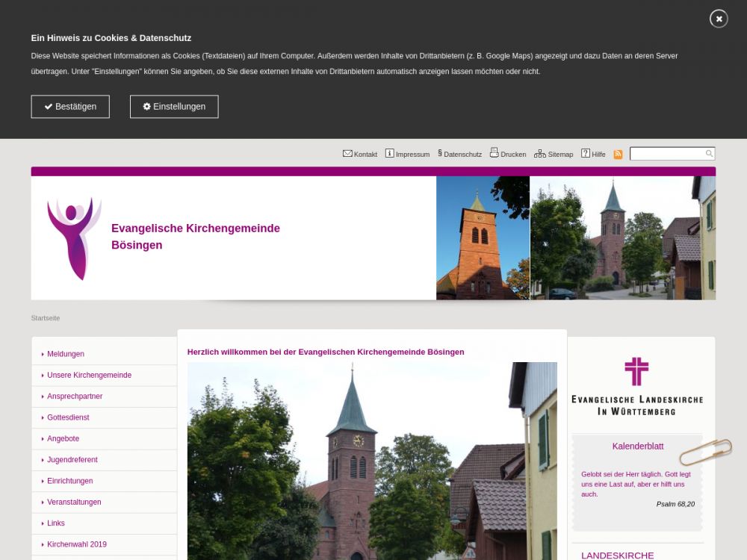Click the search magnifier icon
Screen dimensions: 747x560
[709, 154]
